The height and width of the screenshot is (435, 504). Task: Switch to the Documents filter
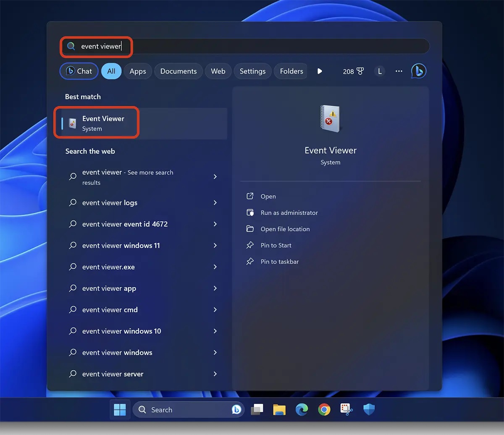click(178, 71)
